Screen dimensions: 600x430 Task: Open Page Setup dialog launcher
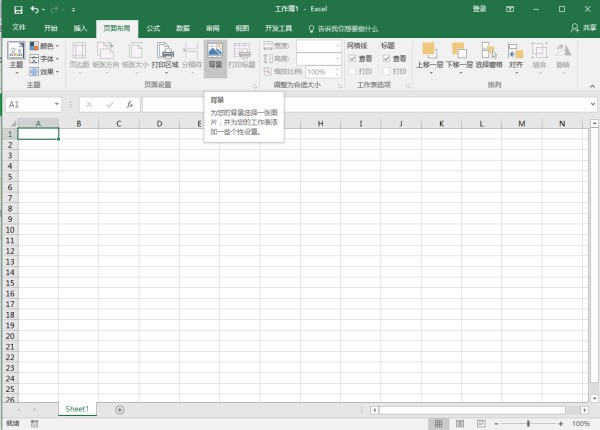pos(254,86)
